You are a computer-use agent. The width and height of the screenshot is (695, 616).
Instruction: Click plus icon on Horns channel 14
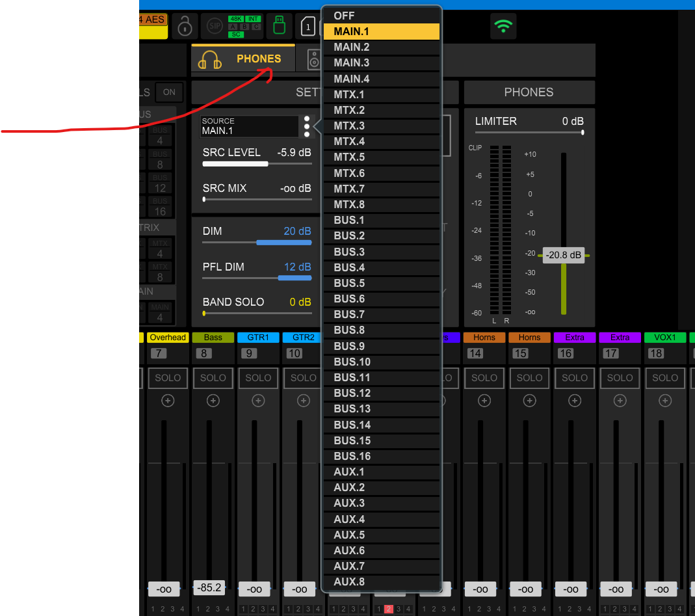[x=484, y=401]
